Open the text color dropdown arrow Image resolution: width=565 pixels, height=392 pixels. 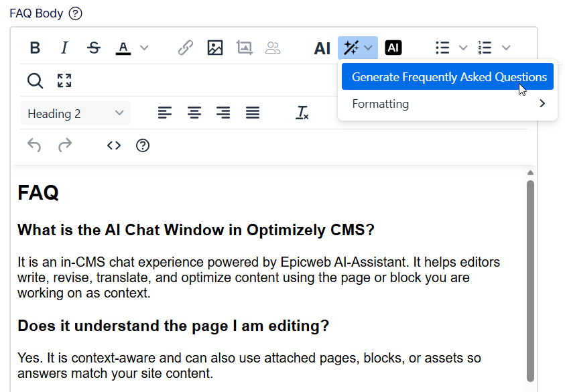[x=144, y=48]
